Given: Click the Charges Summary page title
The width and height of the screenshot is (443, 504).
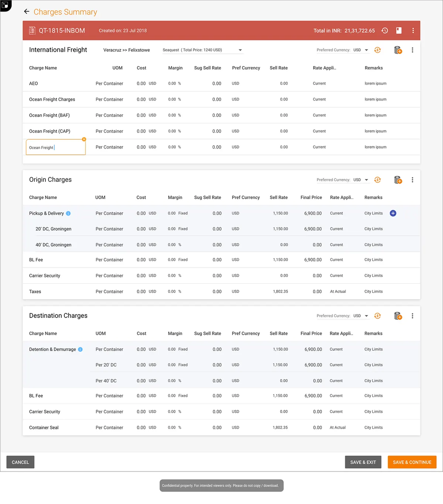Looking at the screenshot, I should tap(65, 12).
